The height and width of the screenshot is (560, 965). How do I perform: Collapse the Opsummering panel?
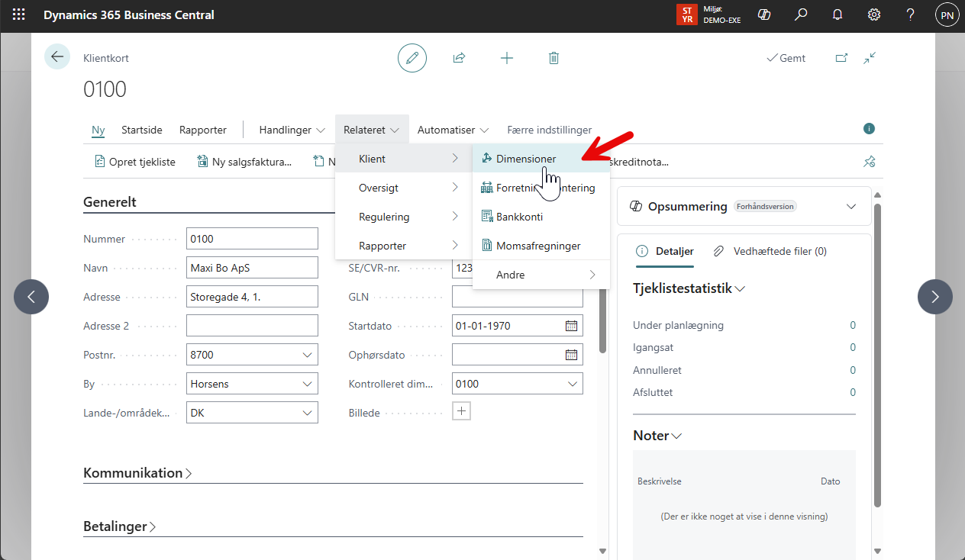click(x=852, y=207)
